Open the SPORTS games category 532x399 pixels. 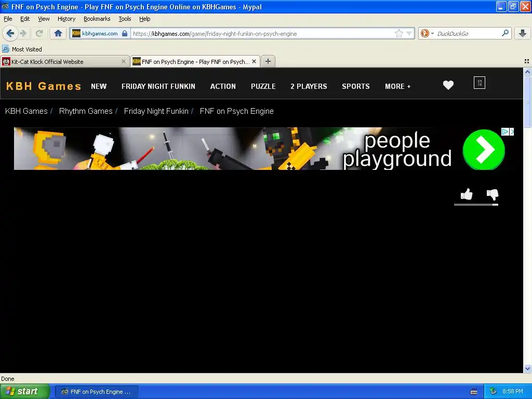(x=356, y=86)
